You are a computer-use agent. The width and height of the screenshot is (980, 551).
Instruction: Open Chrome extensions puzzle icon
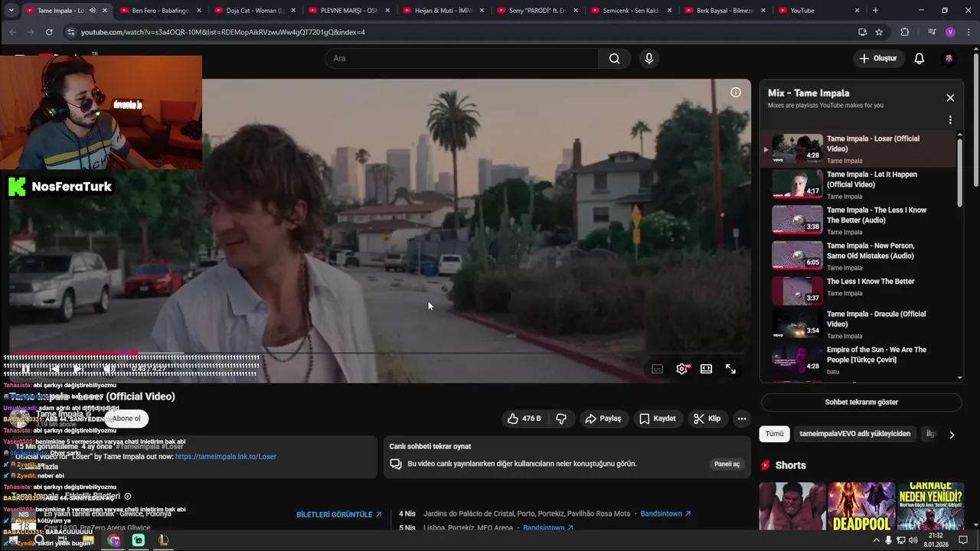905,32
